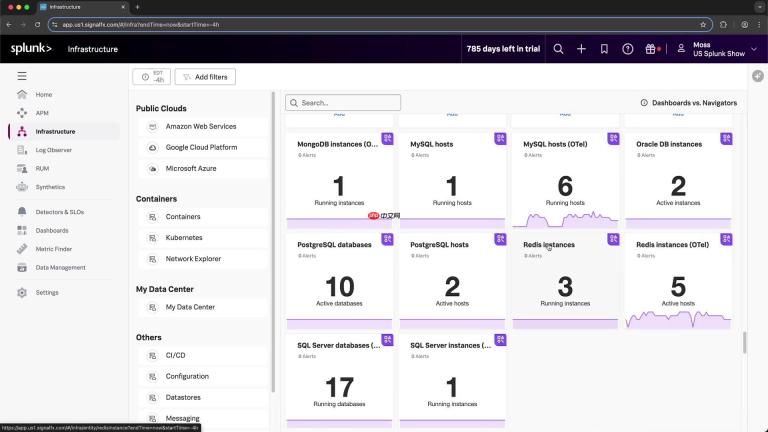Click the search magnifier in header
The width and height of the screenshot is (768, 432).
click(x=558, y=49)
